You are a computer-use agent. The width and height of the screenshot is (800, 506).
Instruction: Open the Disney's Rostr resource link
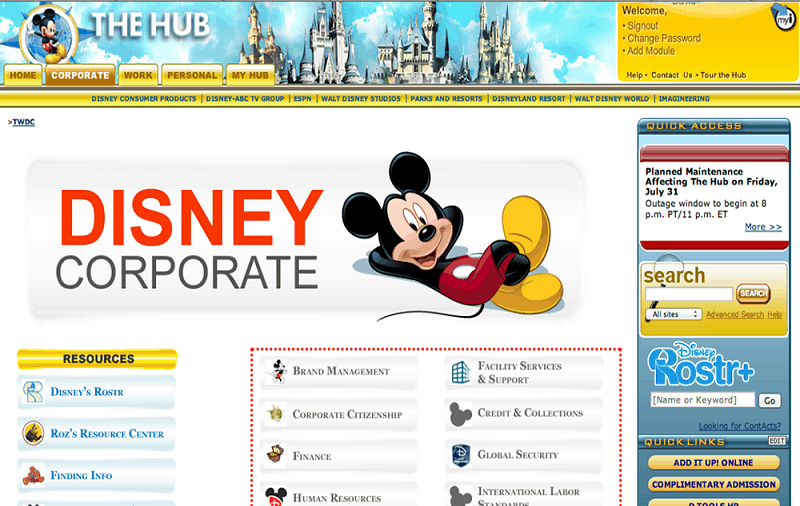[87, 392]
